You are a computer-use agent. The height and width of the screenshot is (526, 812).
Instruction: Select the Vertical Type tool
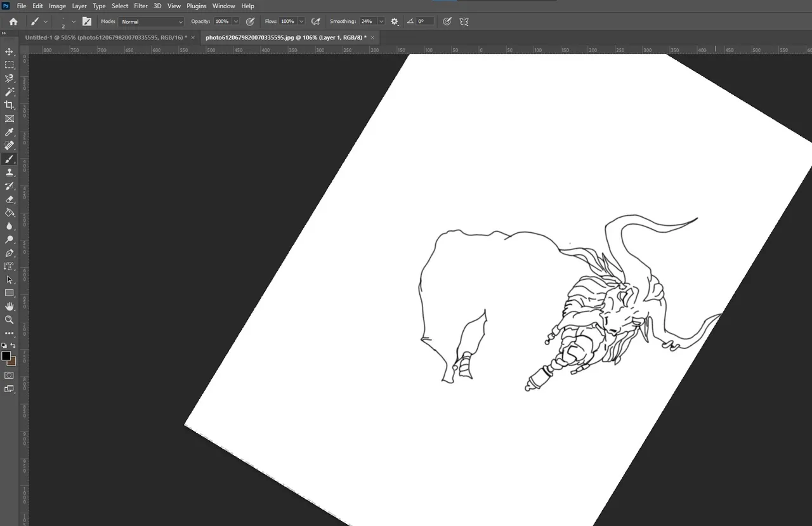pos(9,266)
